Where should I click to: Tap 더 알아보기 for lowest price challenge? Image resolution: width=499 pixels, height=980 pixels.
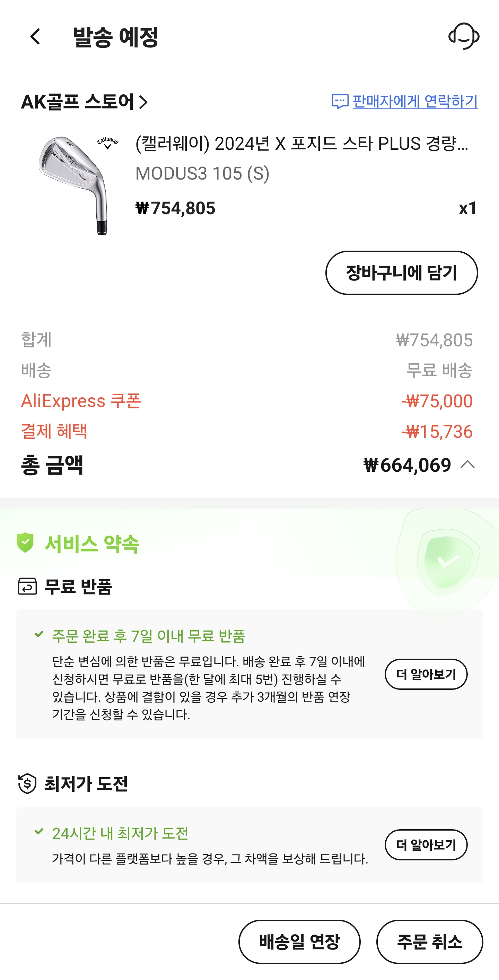coord(426,844)
